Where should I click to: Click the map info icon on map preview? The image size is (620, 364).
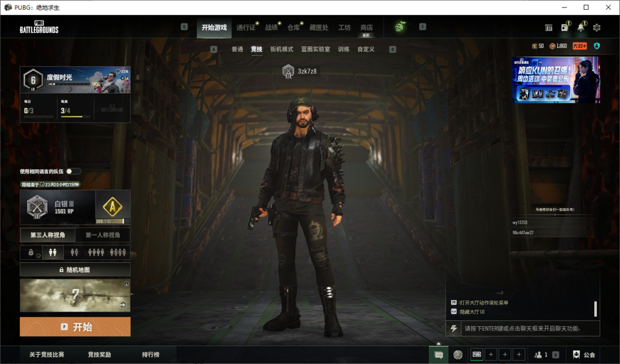126,283
